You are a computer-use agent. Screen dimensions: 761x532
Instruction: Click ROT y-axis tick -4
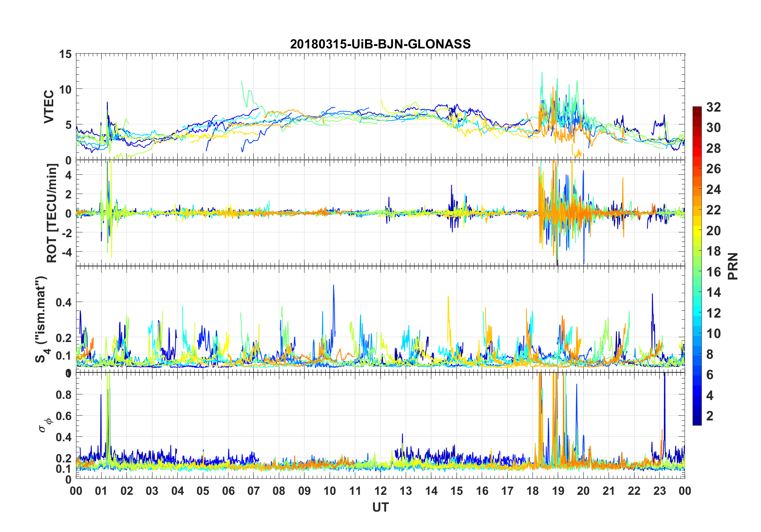[66, 252]
